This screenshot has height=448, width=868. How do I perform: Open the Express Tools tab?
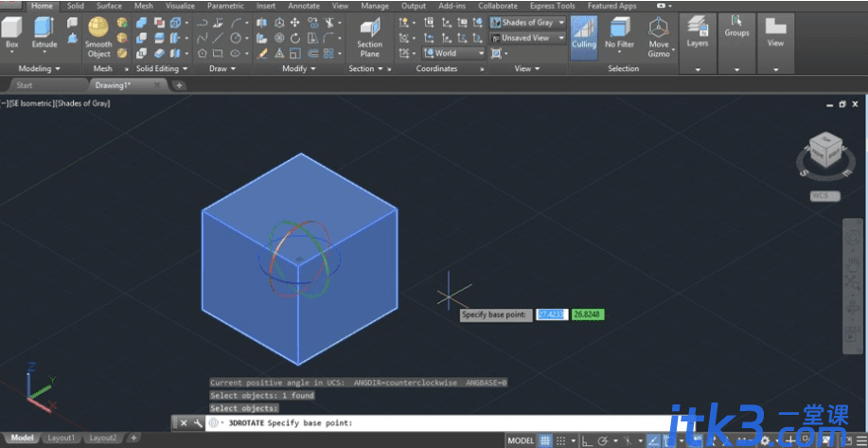click(553, 6)
